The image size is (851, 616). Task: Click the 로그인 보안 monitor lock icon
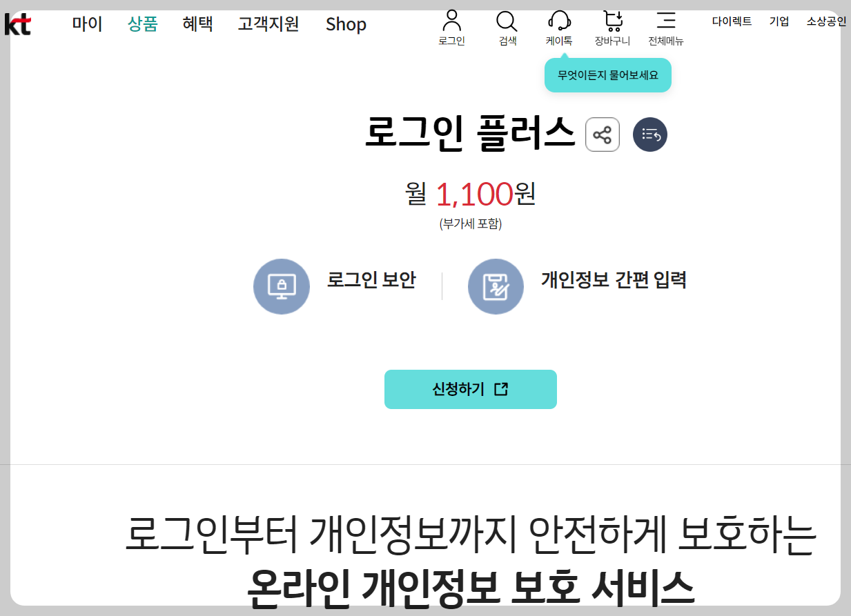(x=282, y=286)
